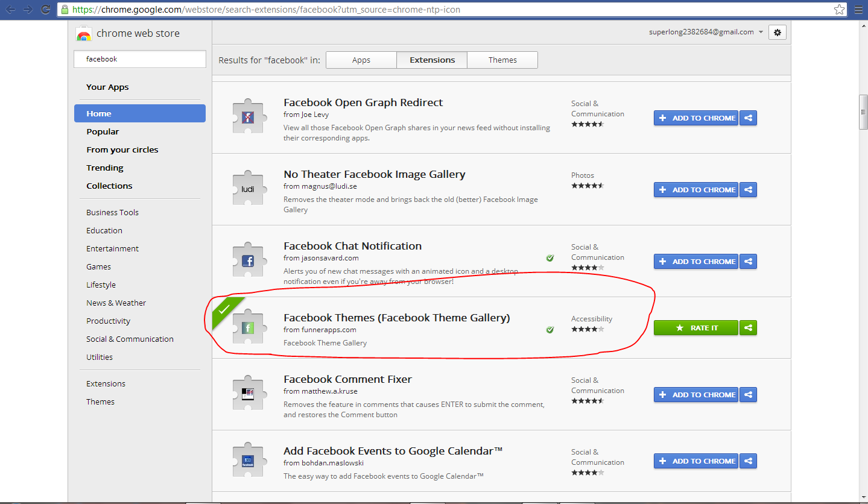
Task: Open Facebook Comment Fixer title
Action: pos(347,379)
